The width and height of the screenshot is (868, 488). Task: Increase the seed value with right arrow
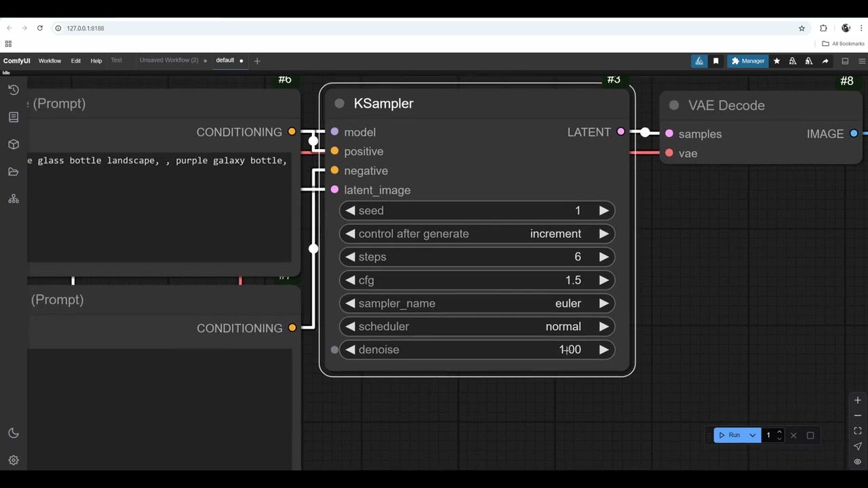604,211
